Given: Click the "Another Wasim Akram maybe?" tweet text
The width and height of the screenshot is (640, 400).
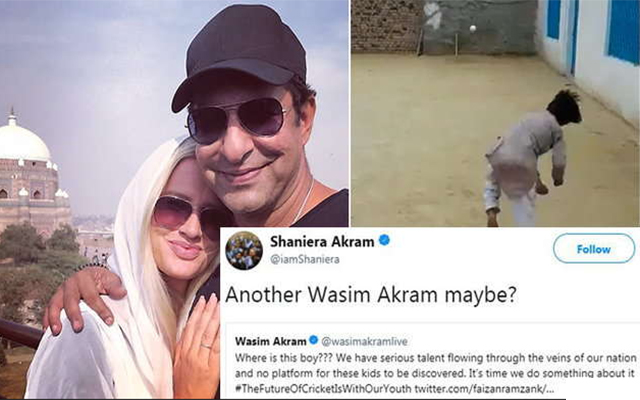Looking at the screenshot, I should point(371,294).
